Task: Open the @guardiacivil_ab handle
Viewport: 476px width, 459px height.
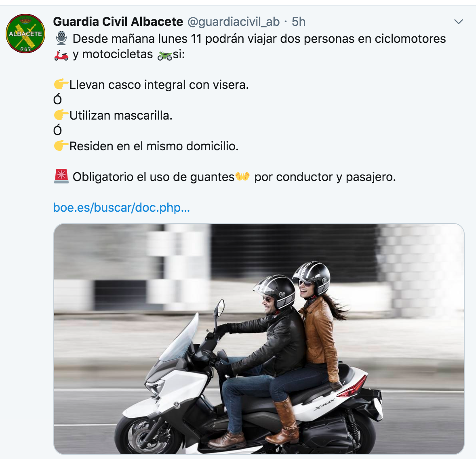Action: click(x=234, y=22)
